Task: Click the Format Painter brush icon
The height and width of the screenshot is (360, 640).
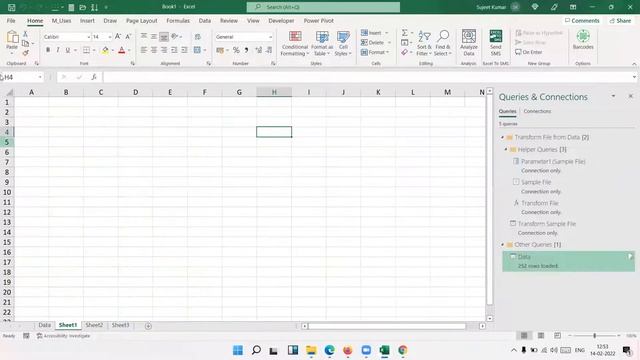Action: (25, 53)
